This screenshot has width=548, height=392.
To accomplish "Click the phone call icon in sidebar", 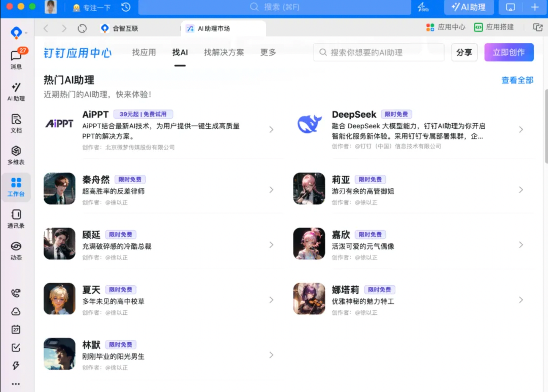I will point(16,293).
